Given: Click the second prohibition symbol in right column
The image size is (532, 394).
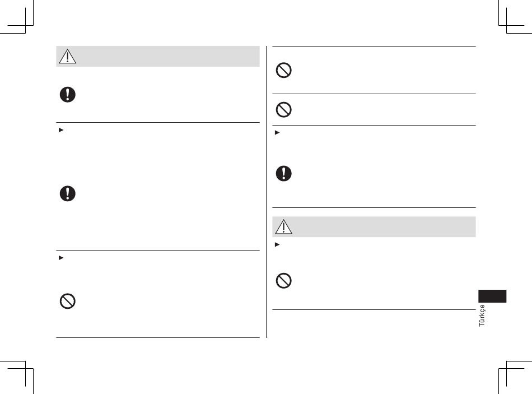Looking at the screenshot, I should [284, 110].
